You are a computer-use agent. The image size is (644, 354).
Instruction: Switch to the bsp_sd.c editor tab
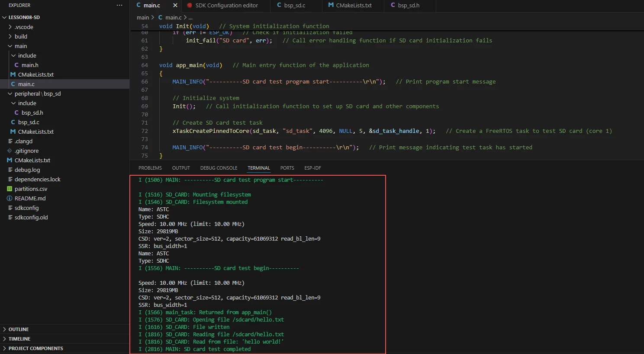(294, 5)
